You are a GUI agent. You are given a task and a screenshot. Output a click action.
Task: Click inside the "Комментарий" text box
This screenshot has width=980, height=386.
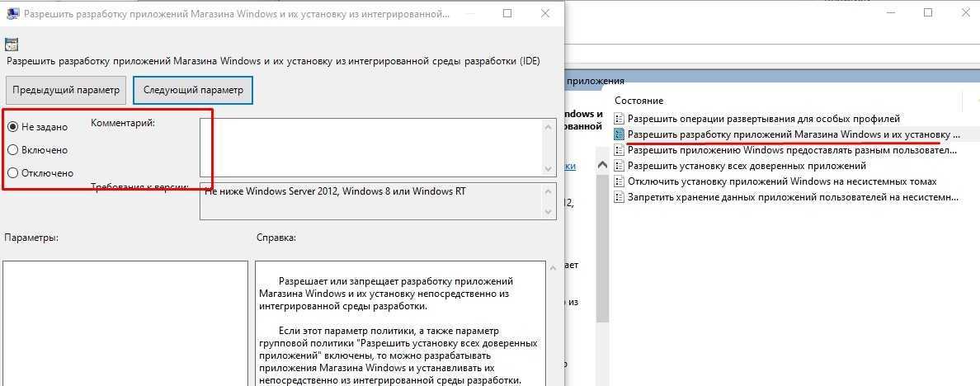[x=371, y=147]
